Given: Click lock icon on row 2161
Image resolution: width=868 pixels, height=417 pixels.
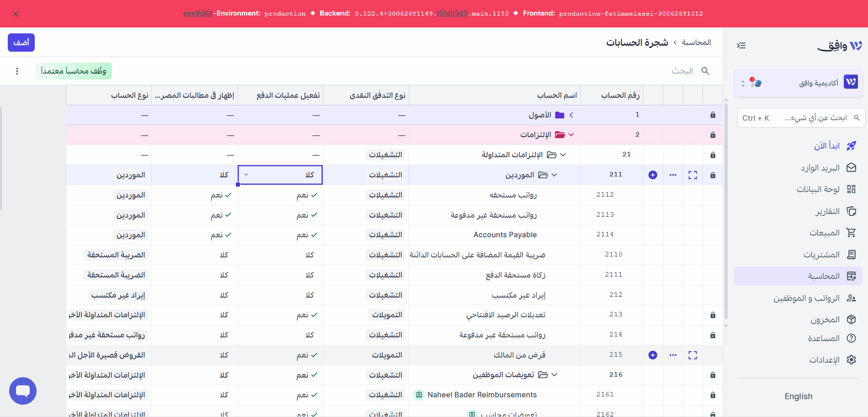Looking at the screenshot, I should (713, 395).
